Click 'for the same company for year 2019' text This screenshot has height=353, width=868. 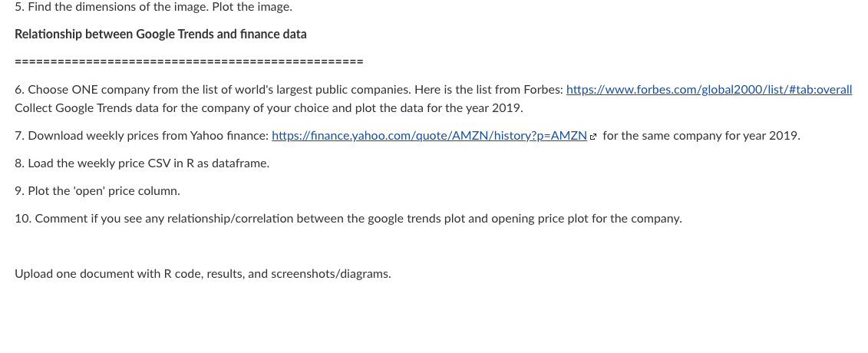pos(701,136)
